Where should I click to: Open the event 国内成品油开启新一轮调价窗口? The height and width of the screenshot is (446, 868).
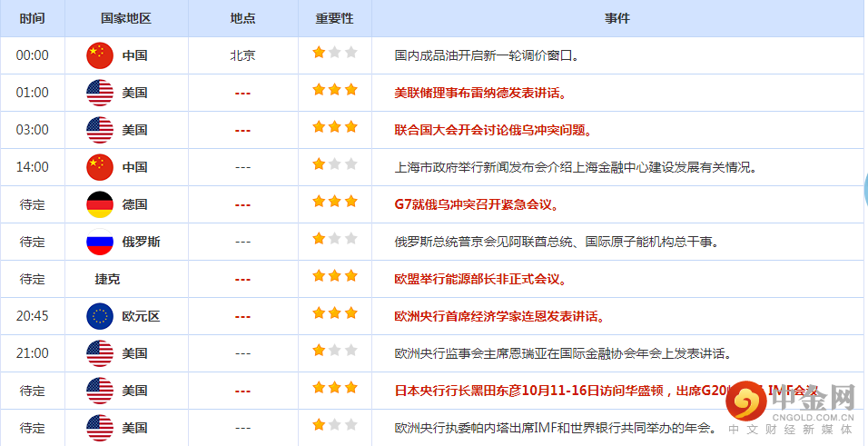click(x=487, y=55)
